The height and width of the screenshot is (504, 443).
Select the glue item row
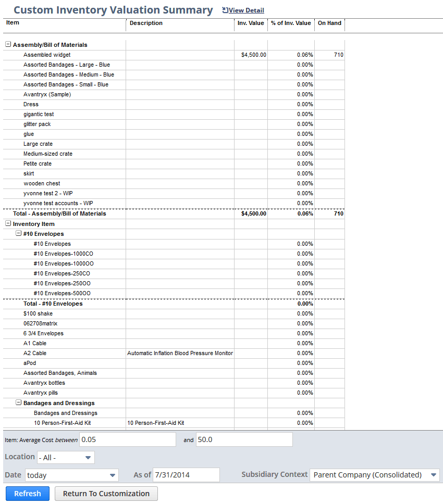coord(29,134)
